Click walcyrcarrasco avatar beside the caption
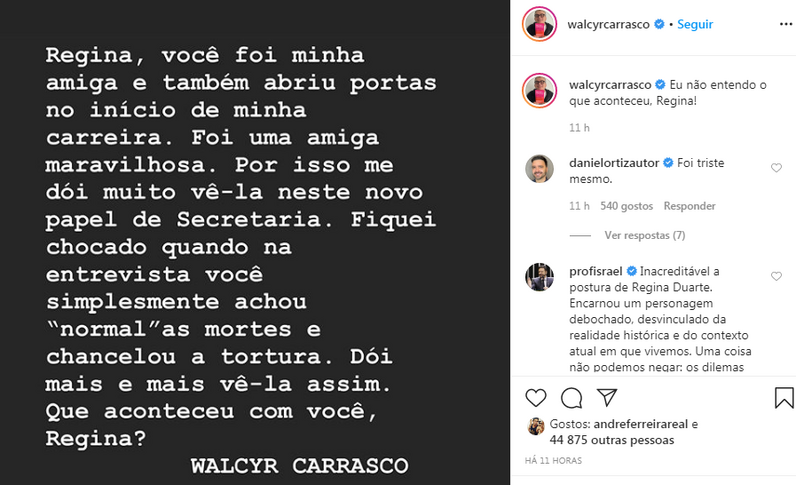The image size is (796, 485). click(x=539, y=91)
